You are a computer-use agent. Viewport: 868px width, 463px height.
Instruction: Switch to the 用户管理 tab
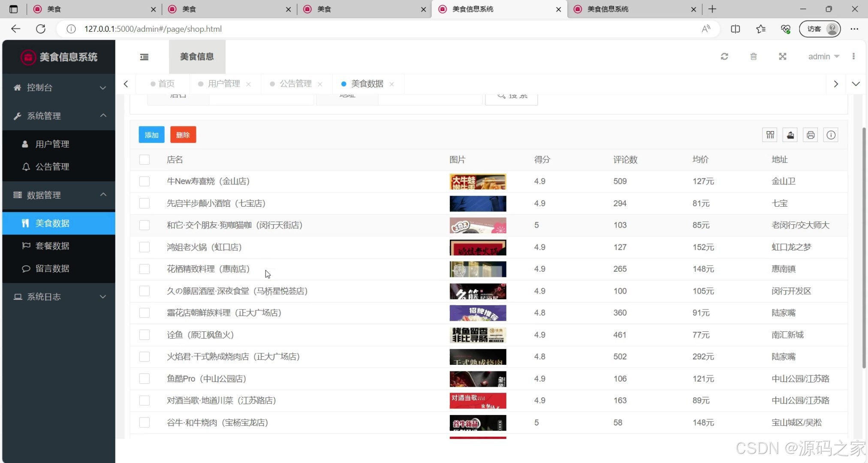223,84
